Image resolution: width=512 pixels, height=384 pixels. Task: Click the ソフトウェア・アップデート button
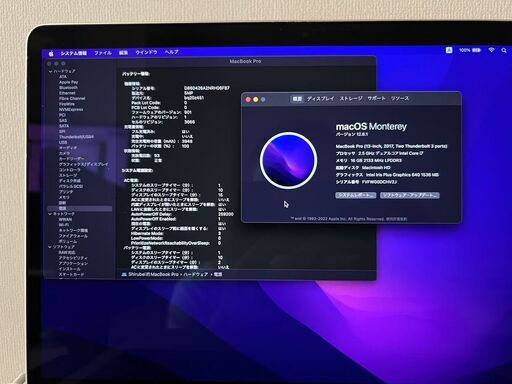[410, 195]
